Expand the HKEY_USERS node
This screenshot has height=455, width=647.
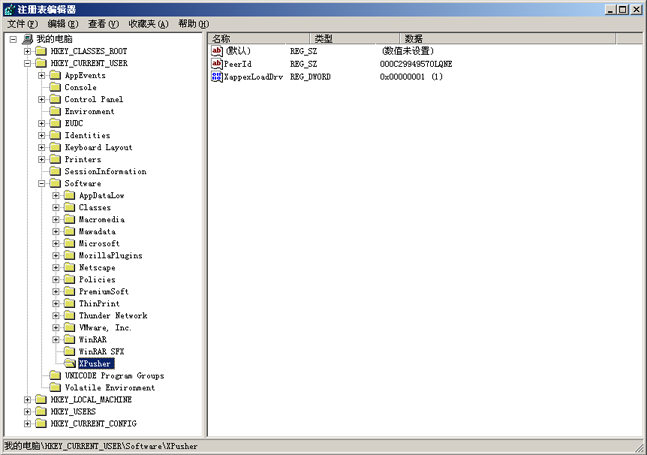(27, 411)
